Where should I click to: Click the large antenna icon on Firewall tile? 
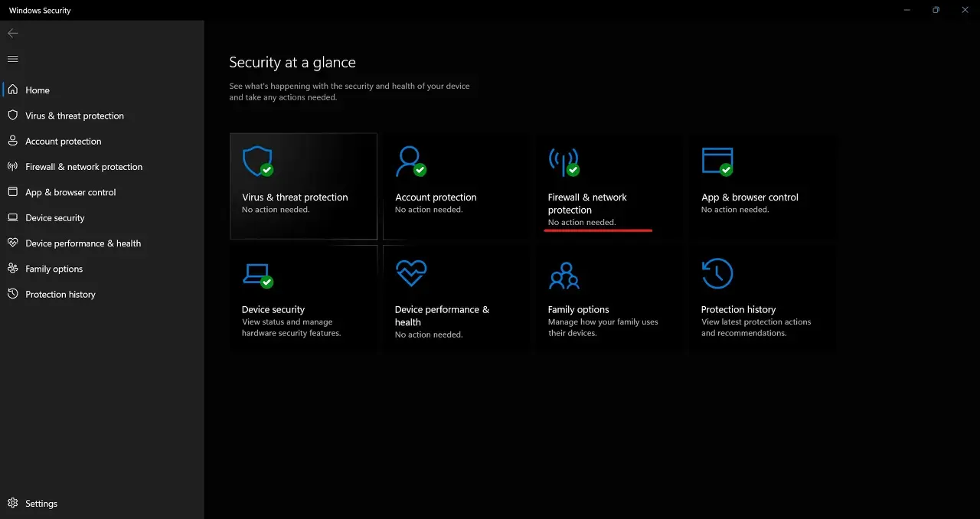tap(563, 162)
